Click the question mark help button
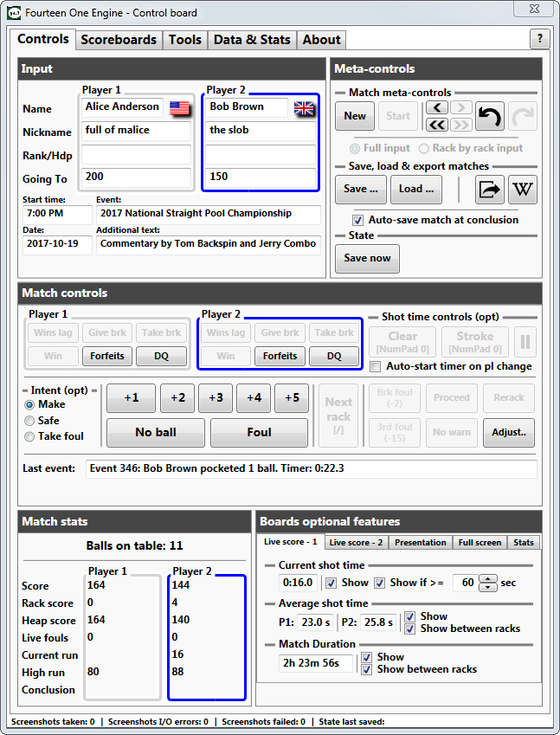The image size is (560, 735). (x=539, y=39)
